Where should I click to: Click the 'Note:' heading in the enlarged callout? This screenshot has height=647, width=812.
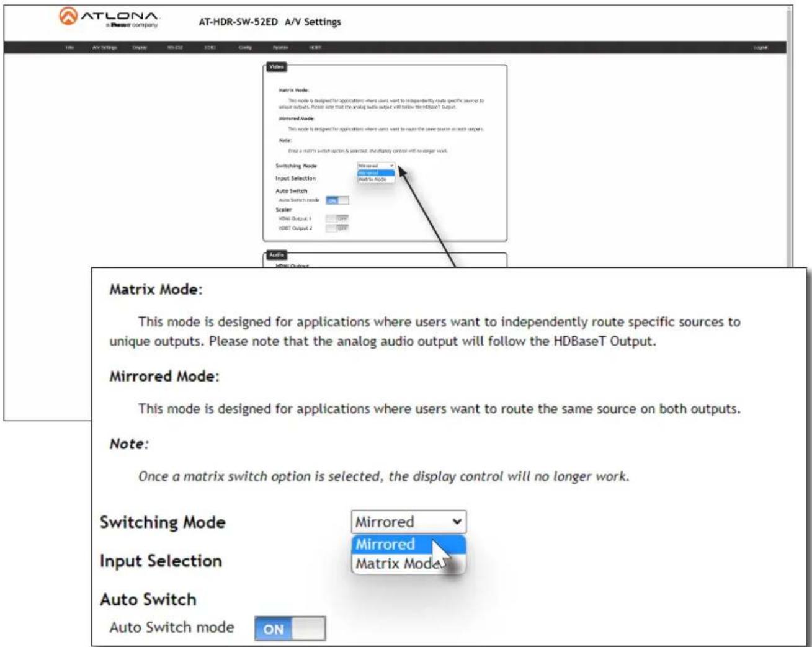129,444
